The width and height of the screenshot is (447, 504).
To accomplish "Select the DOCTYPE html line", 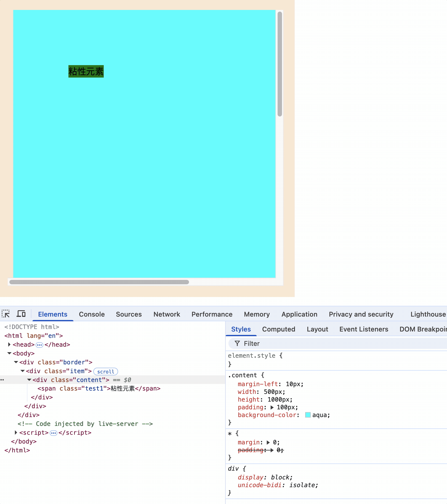I will [x=32, y=327].
